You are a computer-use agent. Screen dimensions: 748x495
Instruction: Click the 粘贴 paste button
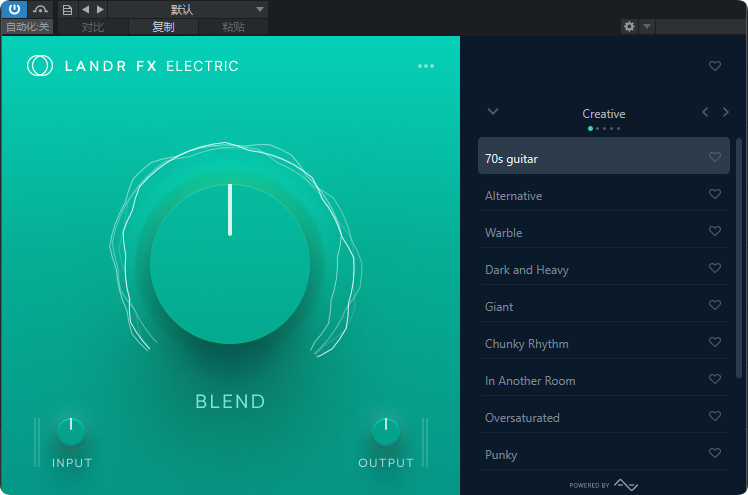(x=233, y=27)
